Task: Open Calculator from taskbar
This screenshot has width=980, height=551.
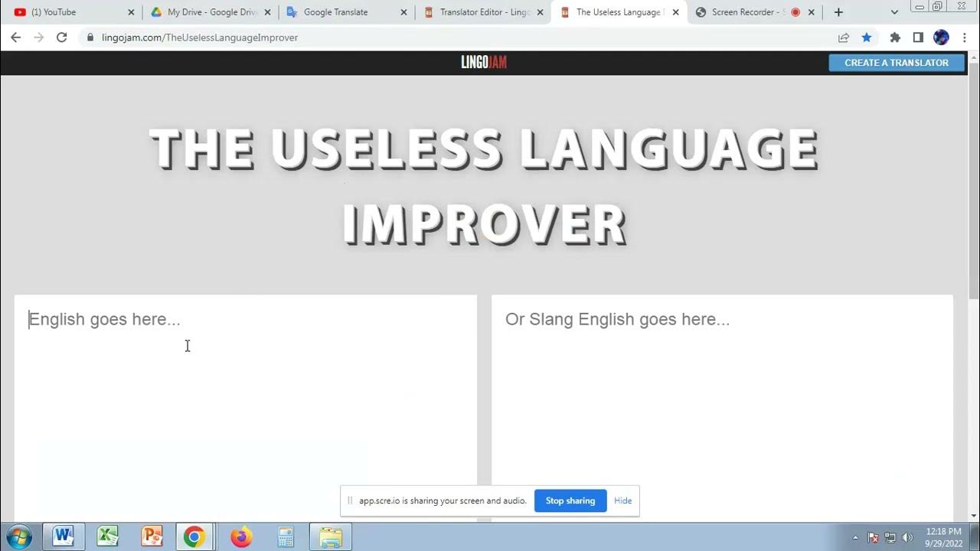Action: pyautogui.click(x=286, y=537)
